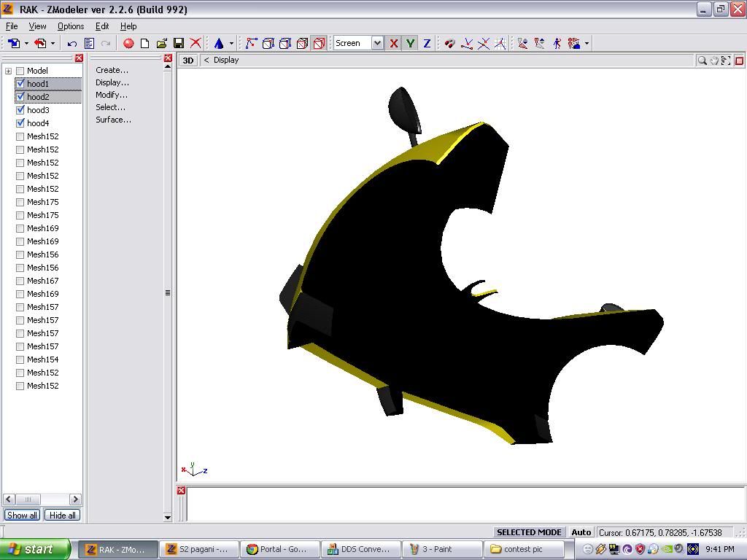Open the Options menu
The width and height of the screenshot is (747, 560).
pos(71,26)
